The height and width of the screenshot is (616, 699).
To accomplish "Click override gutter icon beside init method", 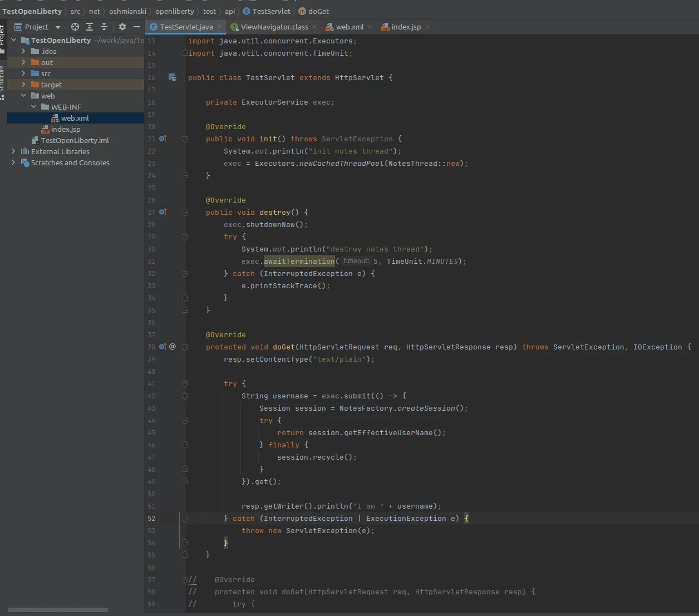I will (163, 139).
